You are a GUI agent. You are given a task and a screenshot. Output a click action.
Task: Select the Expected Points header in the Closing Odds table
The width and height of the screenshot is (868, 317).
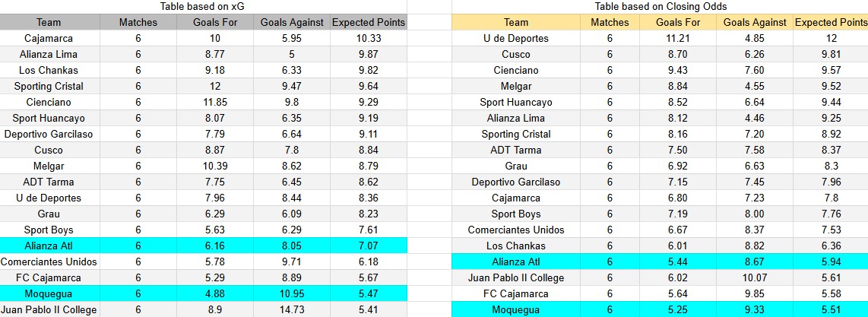831,22
